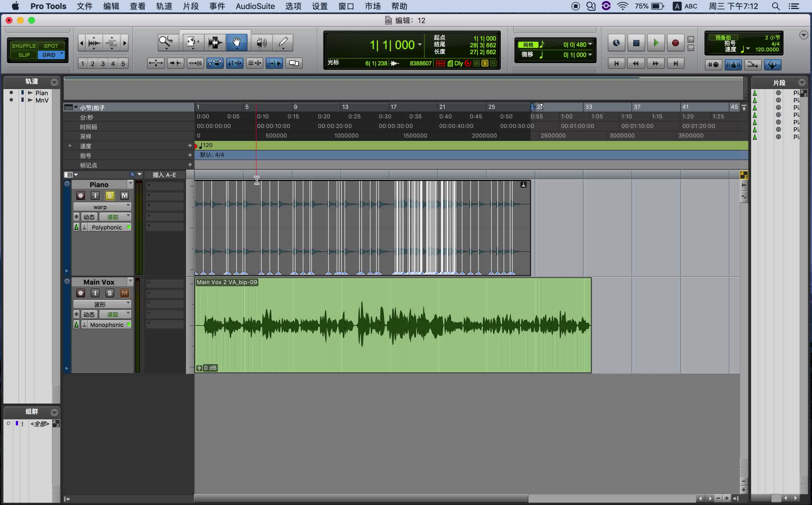Open the AudioSuite menu
The image size is (812, 505).
pos(255,6)
